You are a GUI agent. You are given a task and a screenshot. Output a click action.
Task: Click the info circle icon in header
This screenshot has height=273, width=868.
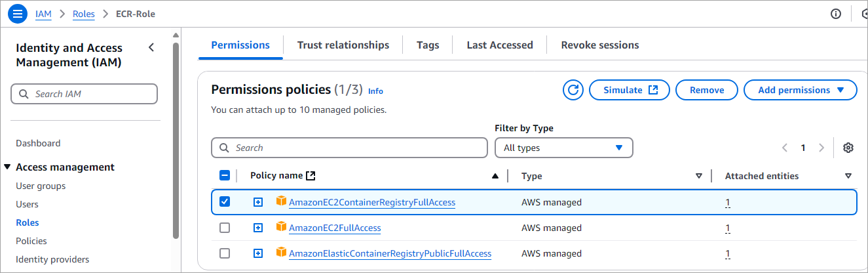(x=836, y=14)
